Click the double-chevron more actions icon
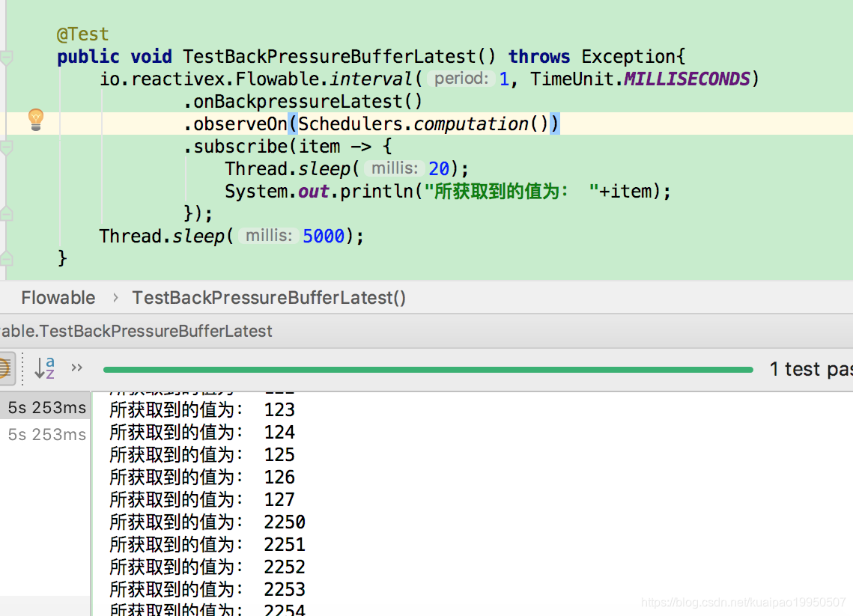Screen dimensions: 853x616 pos(76,365)
